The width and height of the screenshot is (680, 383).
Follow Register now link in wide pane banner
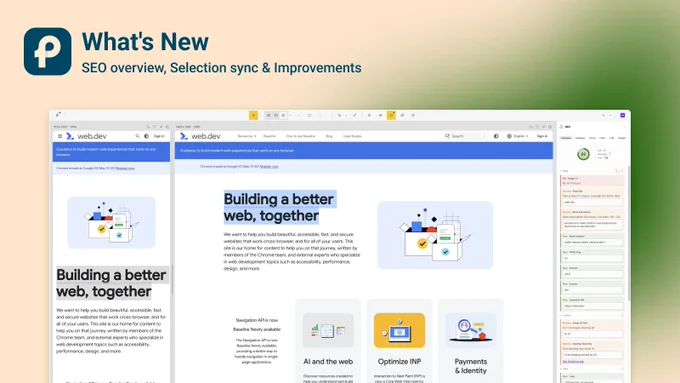[x=269, y=167]
